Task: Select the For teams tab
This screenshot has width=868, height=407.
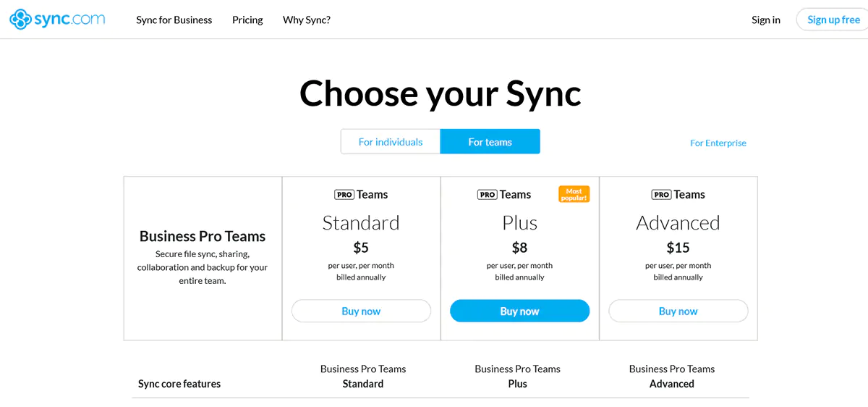Action: (490, 142)
